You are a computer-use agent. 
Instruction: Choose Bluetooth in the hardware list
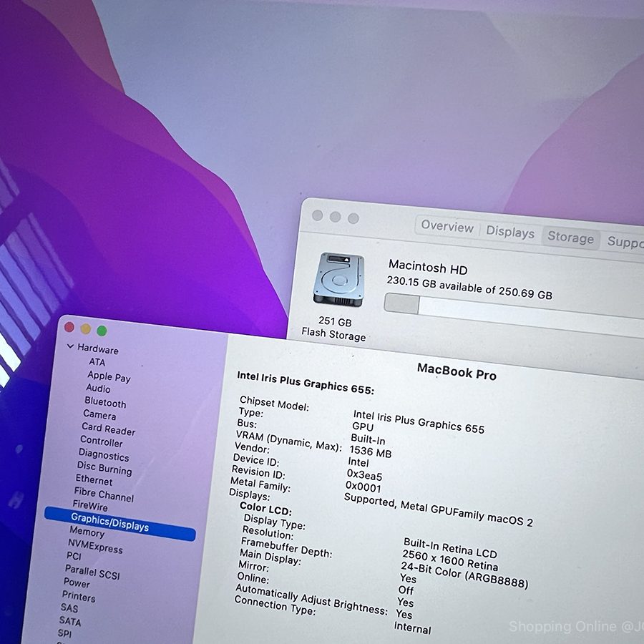[x=105, y=402]
